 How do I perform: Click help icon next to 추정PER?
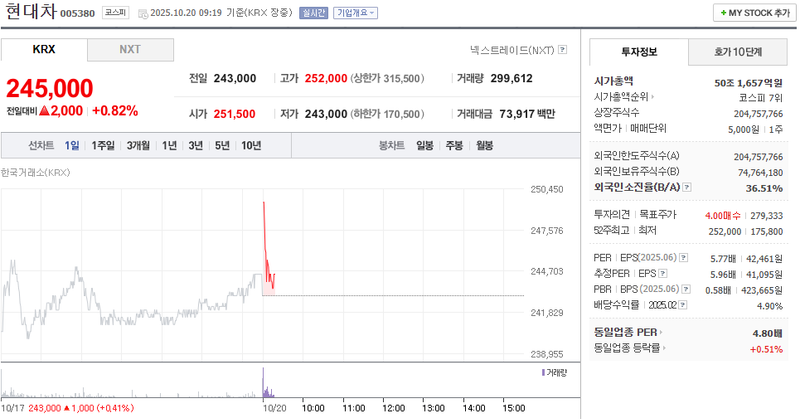pyautogui.click(x=664, y=273)
